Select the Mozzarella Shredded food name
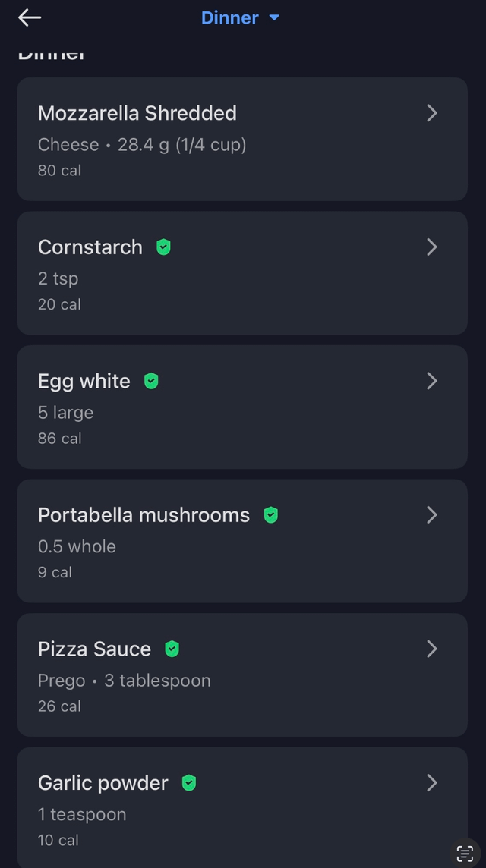This screenshot has width=486, height=868. [137, 113]
